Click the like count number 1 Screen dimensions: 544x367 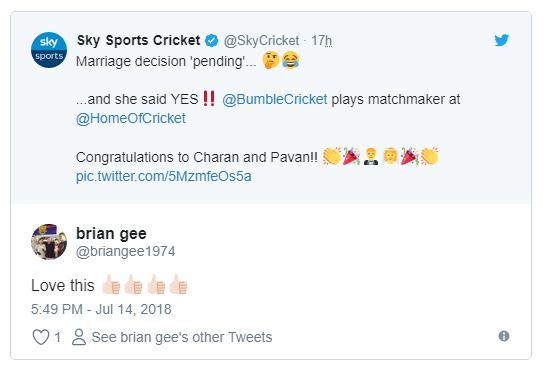point(58,337)
